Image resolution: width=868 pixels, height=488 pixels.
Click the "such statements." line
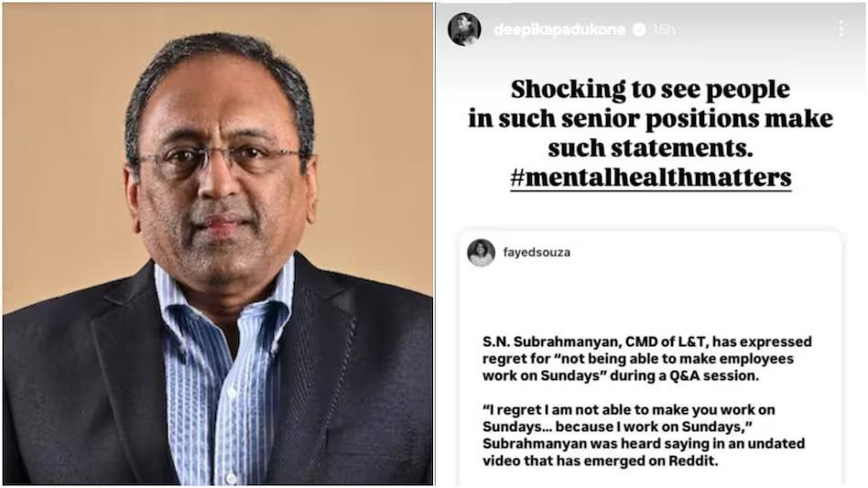click(x=650, y=147)
